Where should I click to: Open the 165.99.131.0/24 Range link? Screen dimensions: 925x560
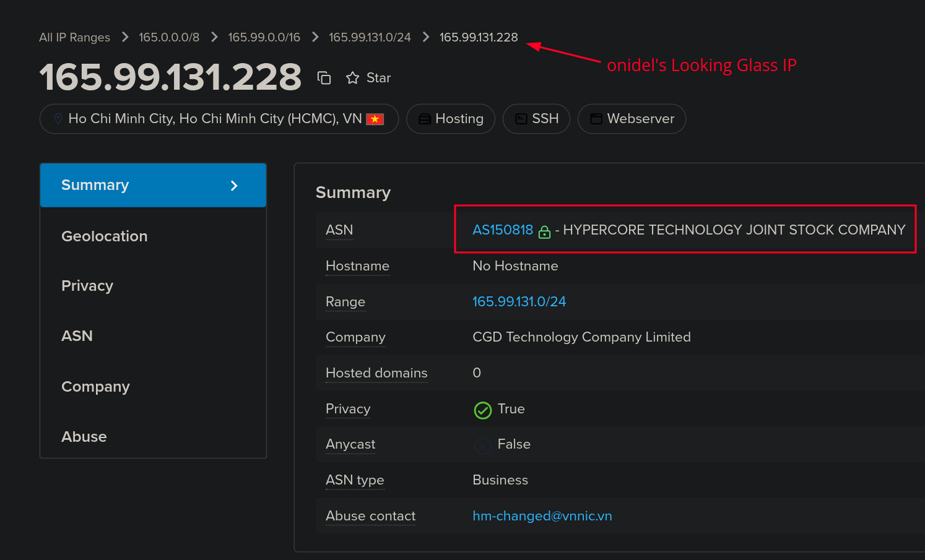(x=519, y=302)
